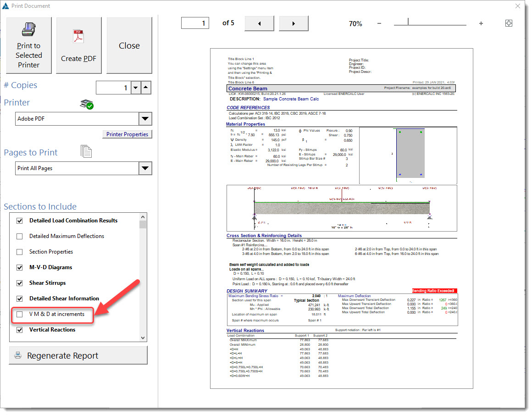Uncheck Detailed Load Combination Results
The width and height of the screenshot is (532, 415).
pos(20,221)
